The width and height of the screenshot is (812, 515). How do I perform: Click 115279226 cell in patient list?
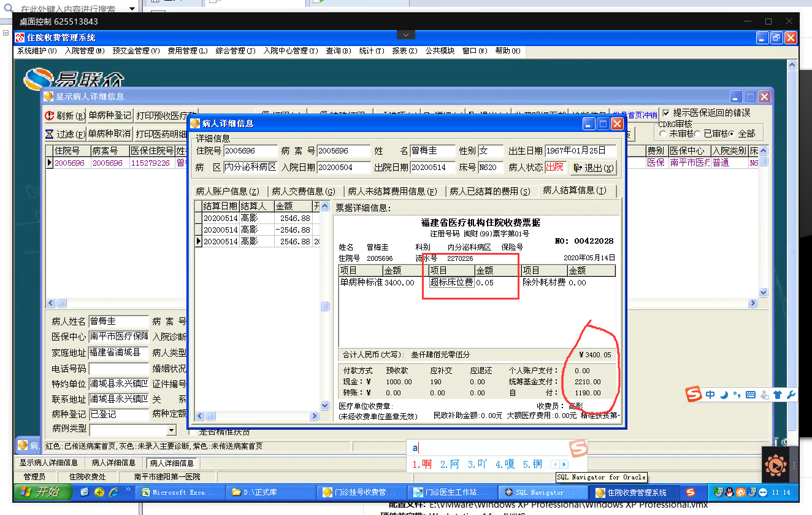click(151, 163)
